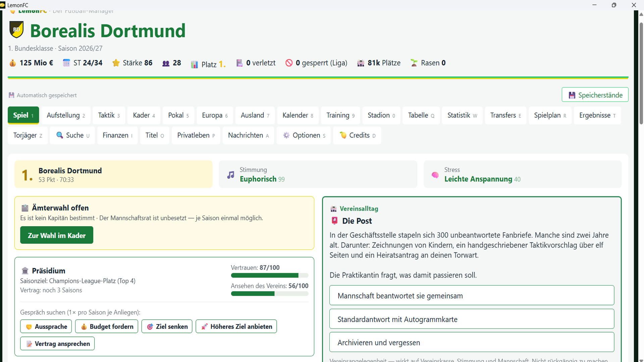Click the auto-save floppy disk icon
This screenshot has height=362, width=644.
coord(11,95)
